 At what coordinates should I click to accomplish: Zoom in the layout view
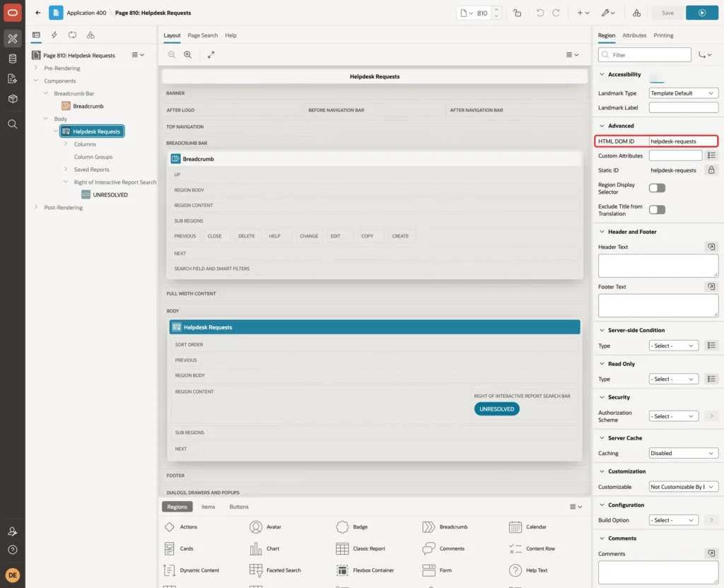pos(188,55)
